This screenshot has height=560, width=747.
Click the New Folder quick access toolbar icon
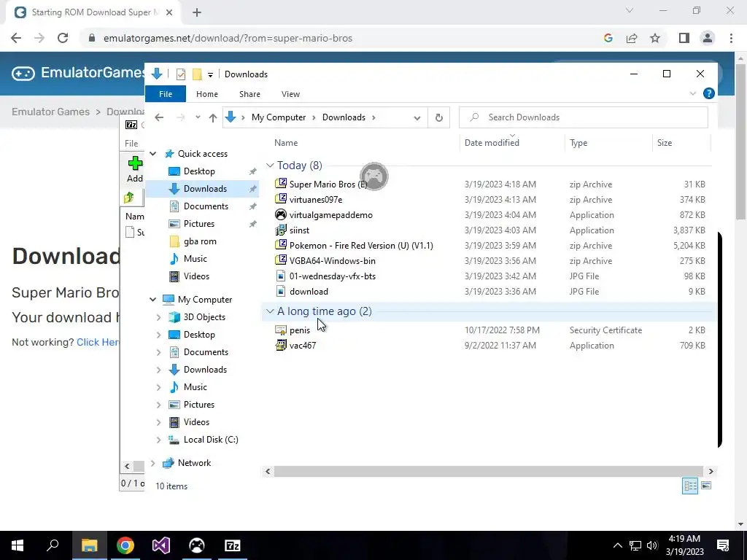tap(197, 74)
